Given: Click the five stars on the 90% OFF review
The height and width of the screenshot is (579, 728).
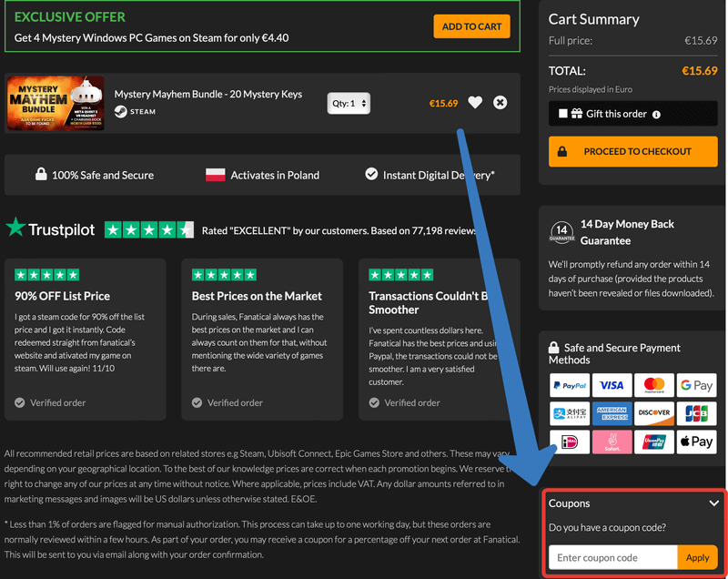Looking at the screenshot, I should click(x=47, y=275).
